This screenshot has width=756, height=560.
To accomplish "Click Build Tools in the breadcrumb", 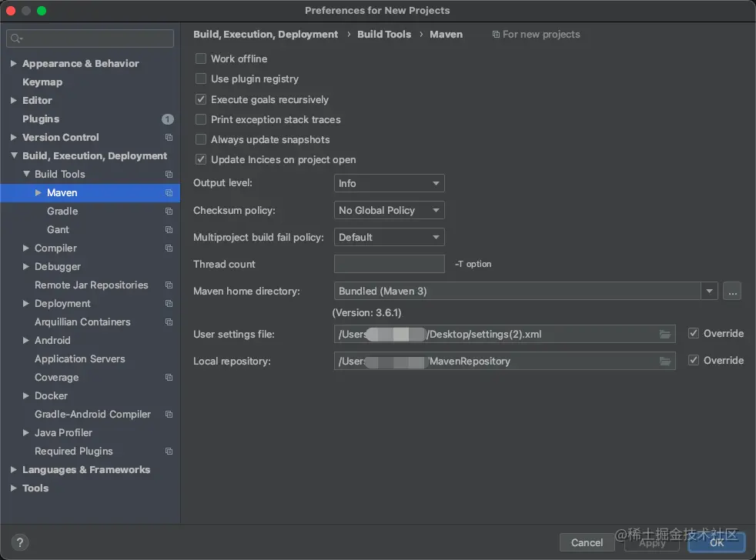I will (384, 34).
